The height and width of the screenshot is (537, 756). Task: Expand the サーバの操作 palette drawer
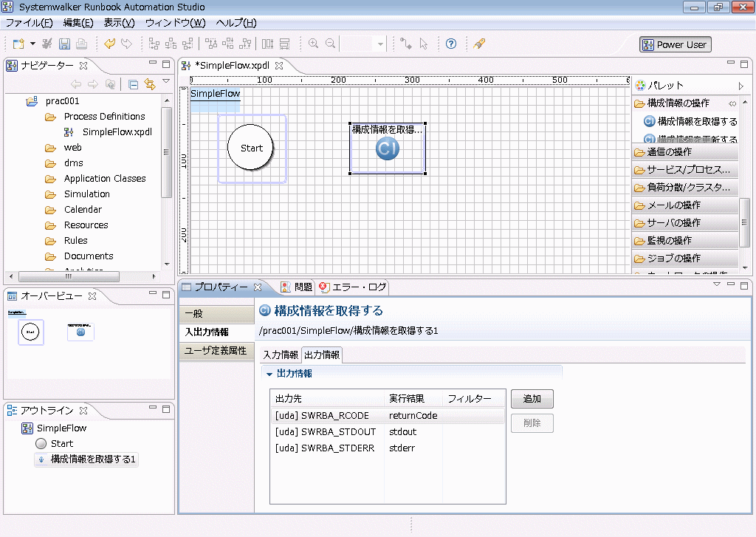pos(684,223)
